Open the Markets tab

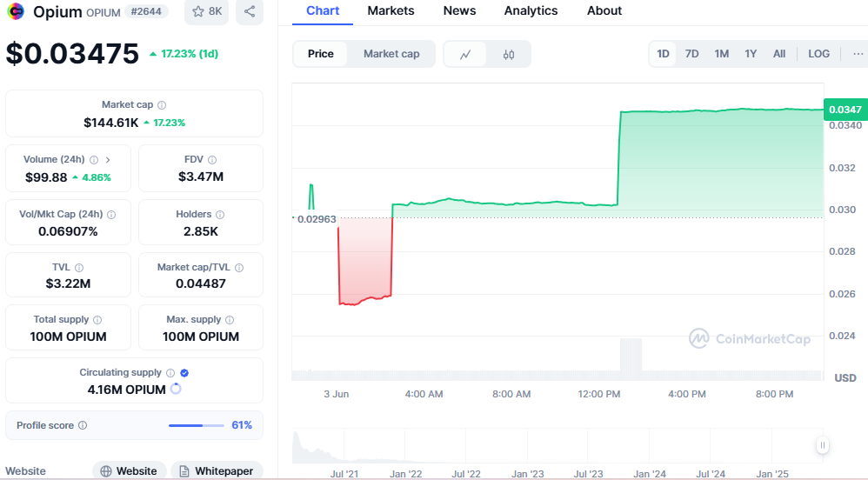391,11
